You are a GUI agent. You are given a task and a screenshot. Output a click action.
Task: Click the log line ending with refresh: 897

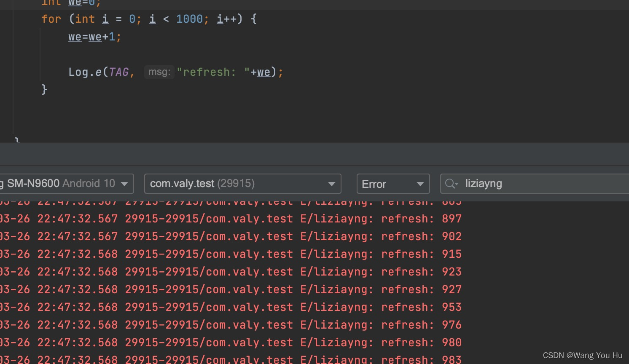point(231,219)
